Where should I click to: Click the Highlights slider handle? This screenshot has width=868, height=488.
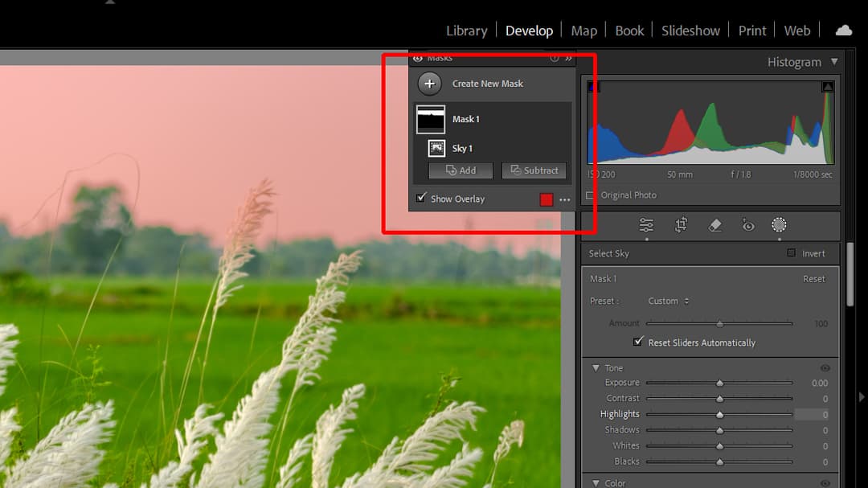pyautogui.click(x=719, y=414)
